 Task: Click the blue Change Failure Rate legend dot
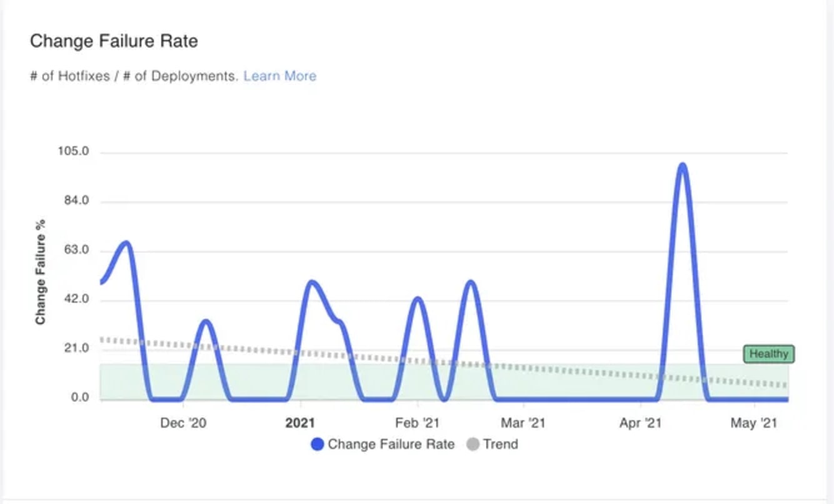(318, 444)
